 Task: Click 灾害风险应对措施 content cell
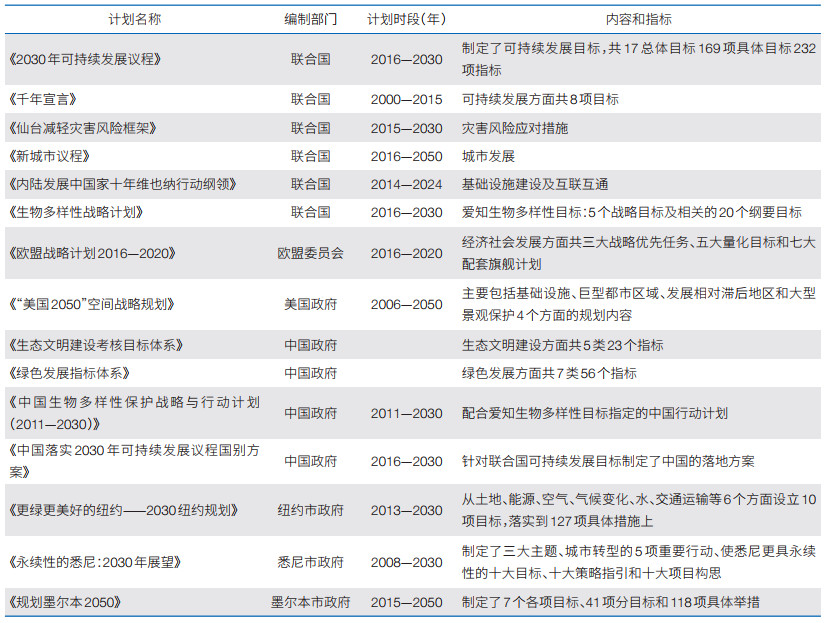tap(515, 128)
